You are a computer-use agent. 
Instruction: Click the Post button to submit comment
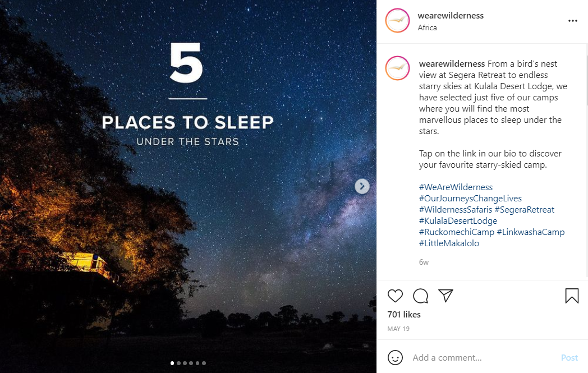[569, 357]
